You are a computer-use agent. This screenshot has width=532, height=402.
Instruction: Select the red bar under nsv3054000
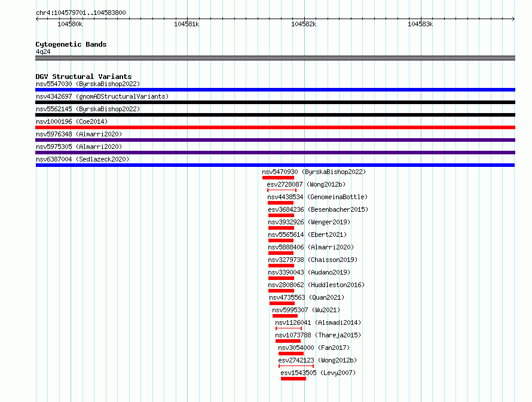click(x=291, y=354)
